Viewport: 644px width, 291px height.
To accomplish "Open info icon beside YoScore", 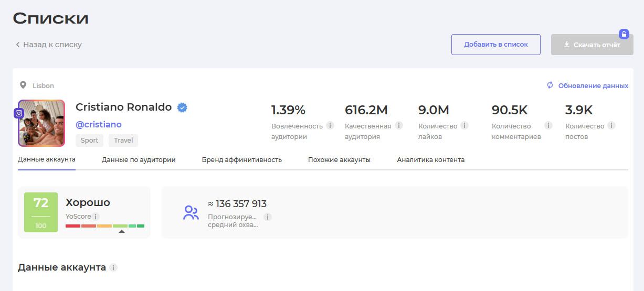I will pyautogui.click(x=96, y=217).
